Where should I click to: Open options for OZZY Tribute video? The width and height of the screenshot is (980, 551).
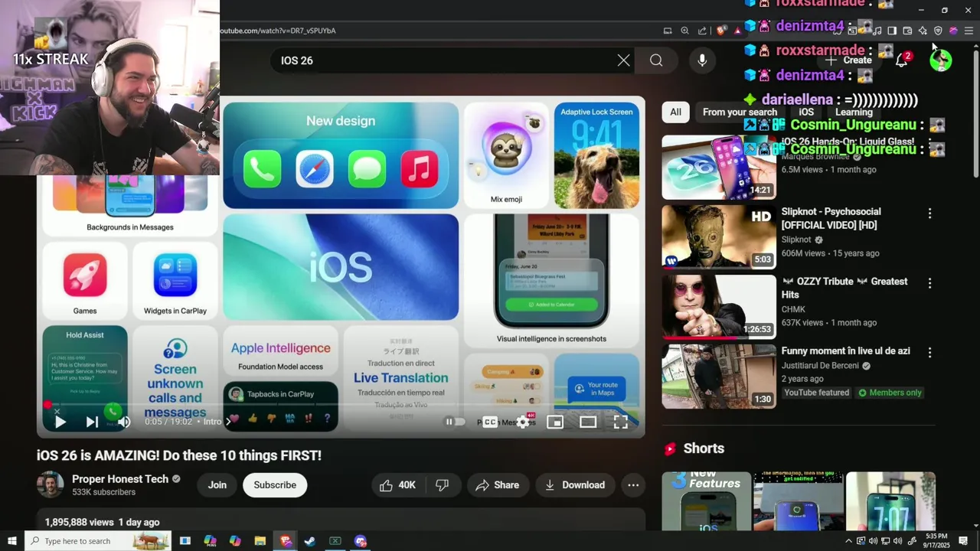click(929, 283)
